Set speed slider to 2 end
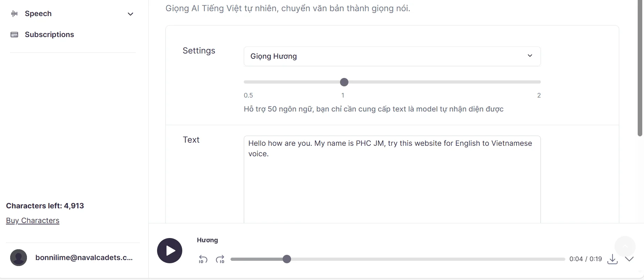The width and height of the screenshot is (644, 280). pos(540,82)
